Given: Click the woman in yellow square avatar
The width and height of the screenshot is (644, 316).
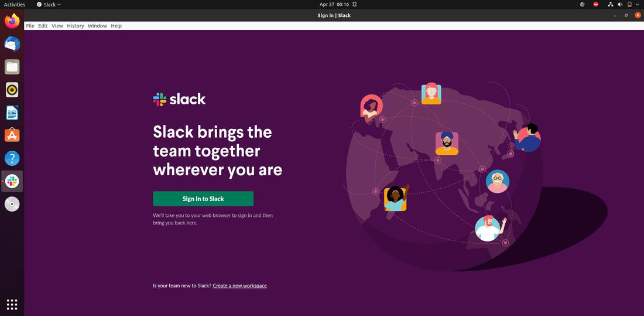Looking at the screenshot, I should pos(396,199).
